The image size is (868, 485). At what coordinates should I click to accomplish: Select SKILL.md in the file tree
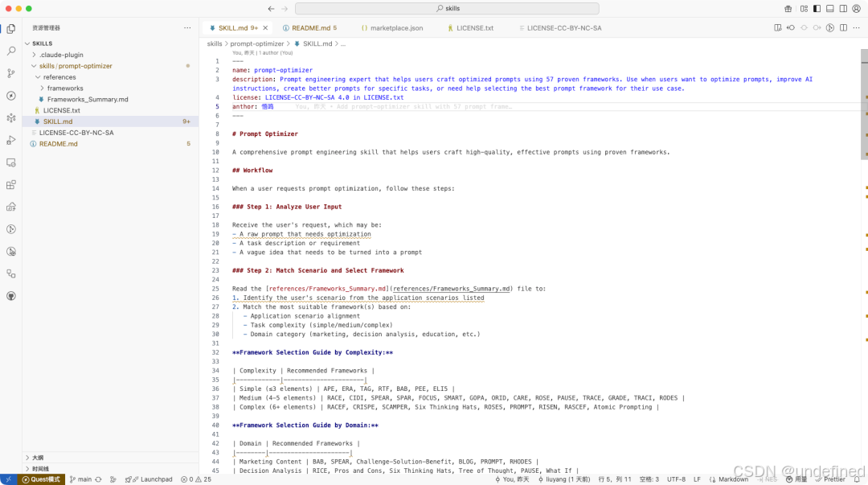coord(110,121)
